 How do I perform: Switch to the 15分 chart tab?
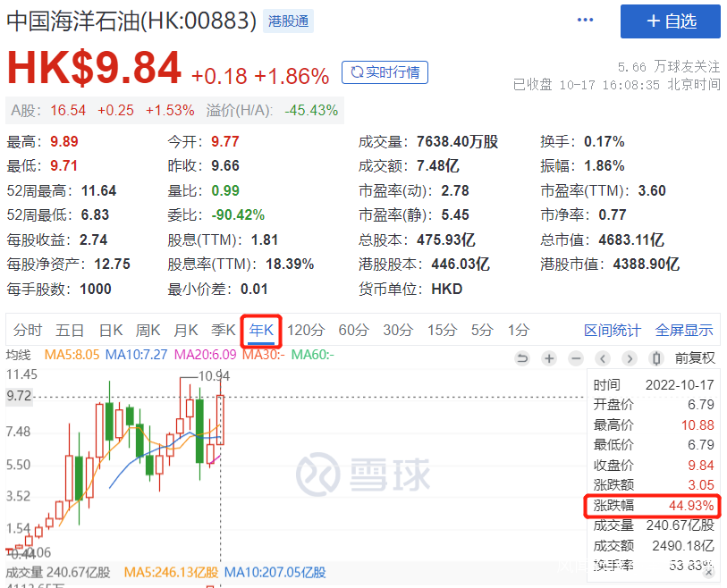click(442, 331)
